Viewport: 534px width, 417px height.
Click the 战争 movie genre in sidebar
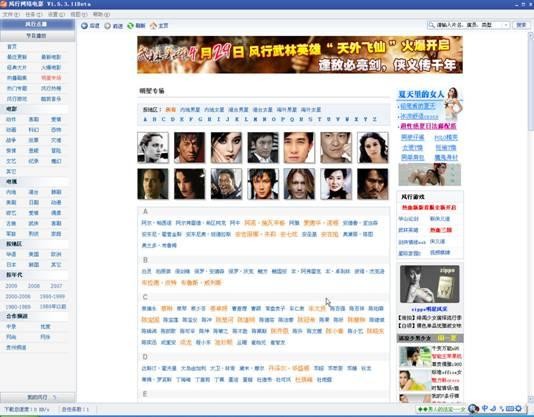[11, 140]
